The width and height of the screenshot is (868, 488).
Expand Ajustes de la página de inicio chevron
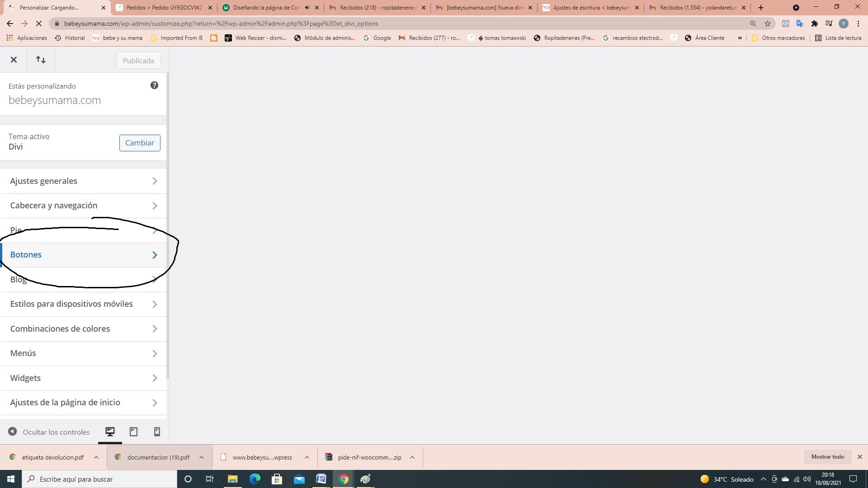[x=155, y=403]
